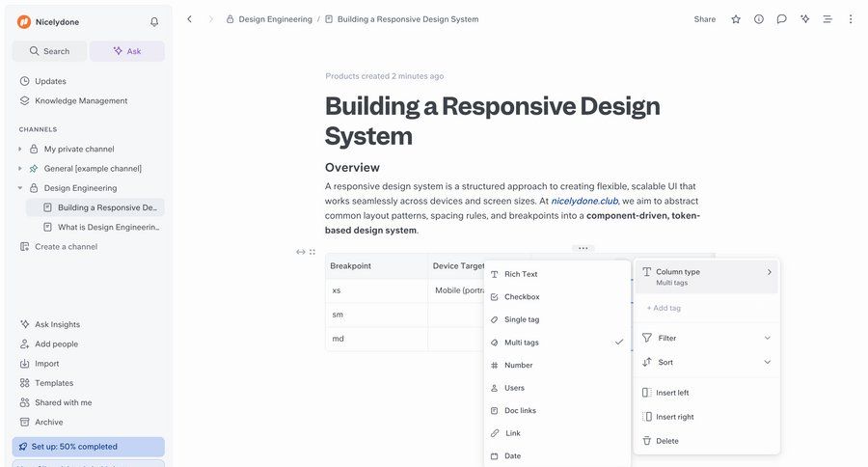Screen dimensions: 868x467
Task: Open the nicelydone.club link
Action: 584,201
